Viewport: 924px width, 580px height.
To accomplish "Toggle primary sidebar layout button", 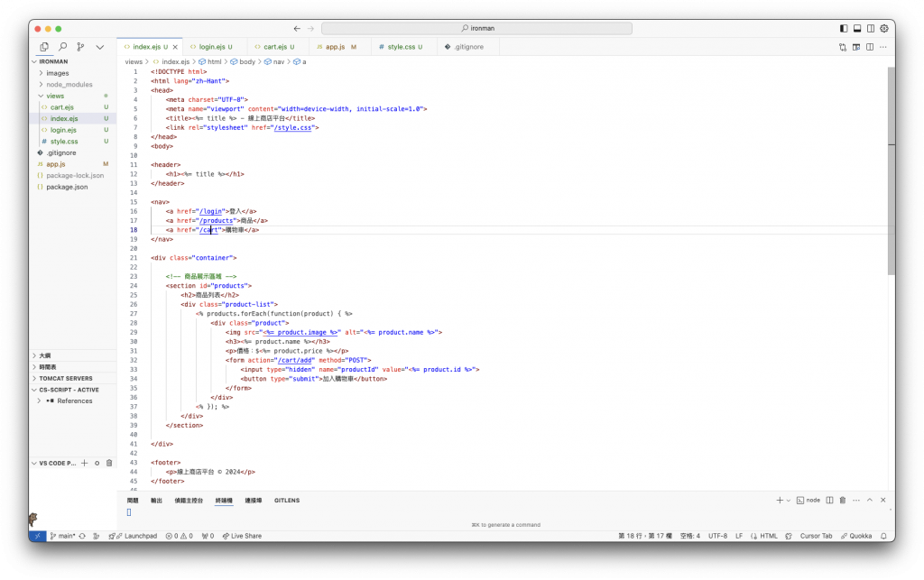I will click(844, 28).
